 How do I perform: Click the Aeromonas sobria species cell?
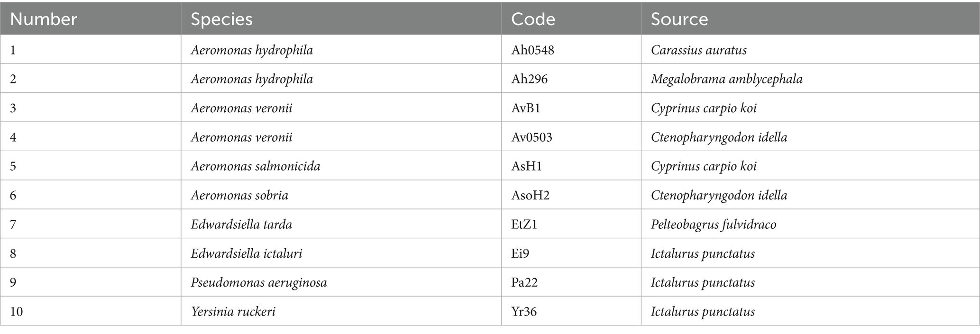(341, 195)
